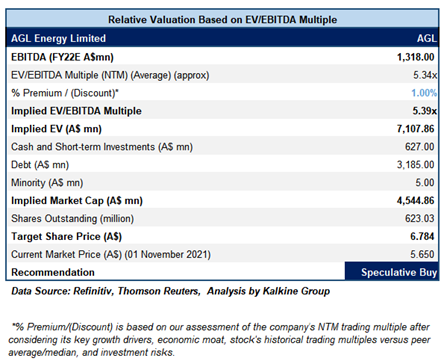
Task: Click the Speculative Buy recommendation cell
Action: tap(392, 272)
